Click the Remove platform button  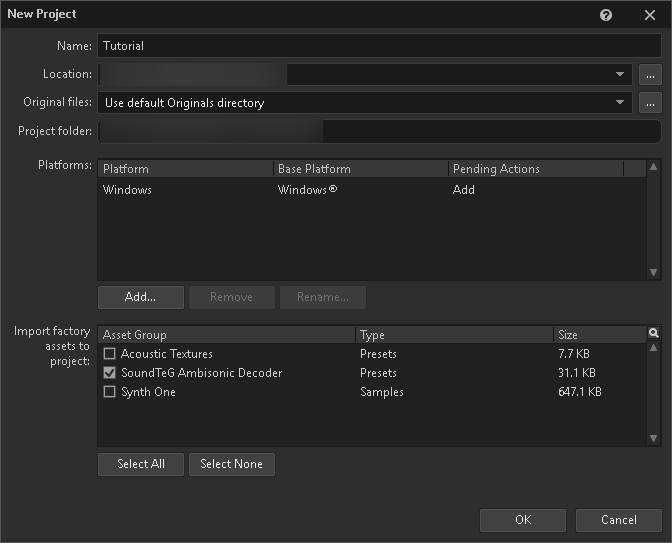click(x=231, y=297)
